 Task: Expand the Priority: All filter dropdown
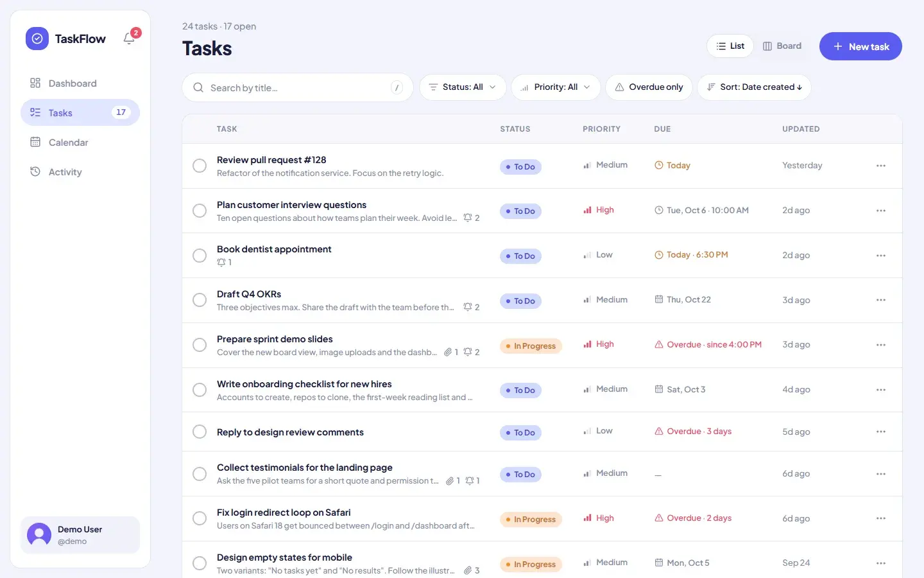[x=556, y=87]
